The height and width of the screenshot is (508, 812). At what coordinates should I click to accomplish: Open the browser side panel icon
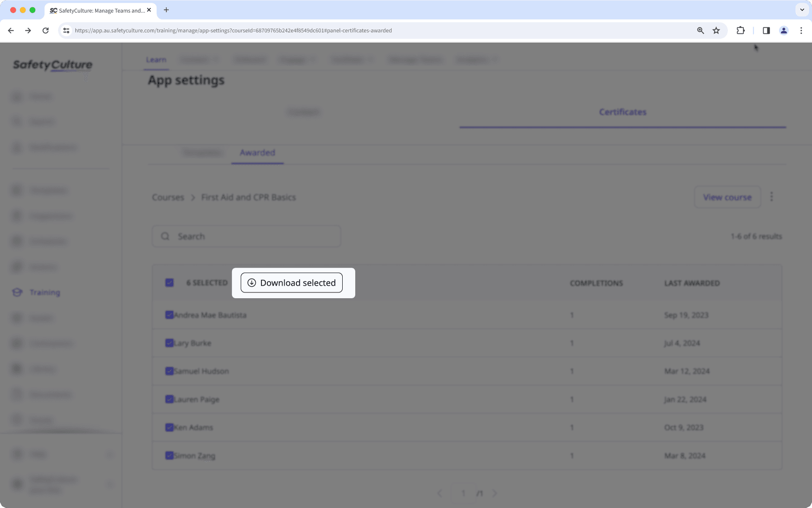coord(766,30)
